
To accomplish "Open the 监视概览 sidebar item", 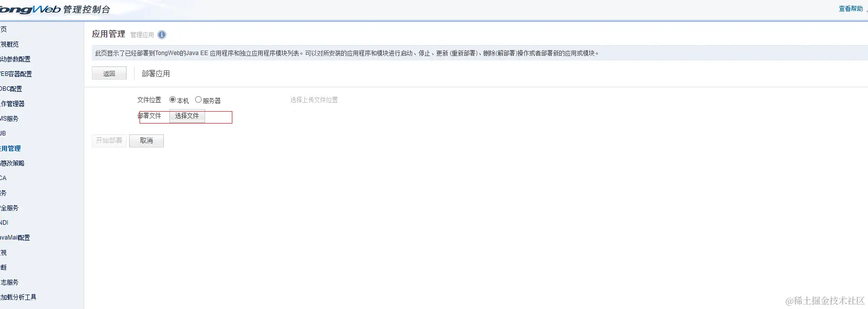I will point(9,44).
